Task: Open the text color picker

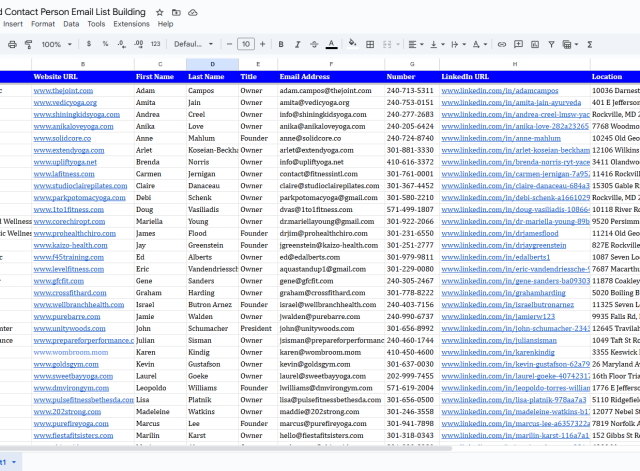Action: click(331, 44)
